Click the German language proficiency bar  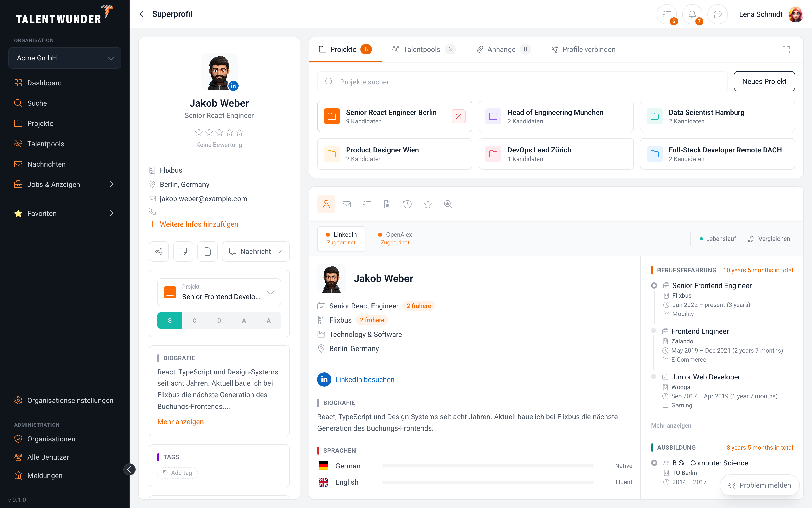[487, 466]
